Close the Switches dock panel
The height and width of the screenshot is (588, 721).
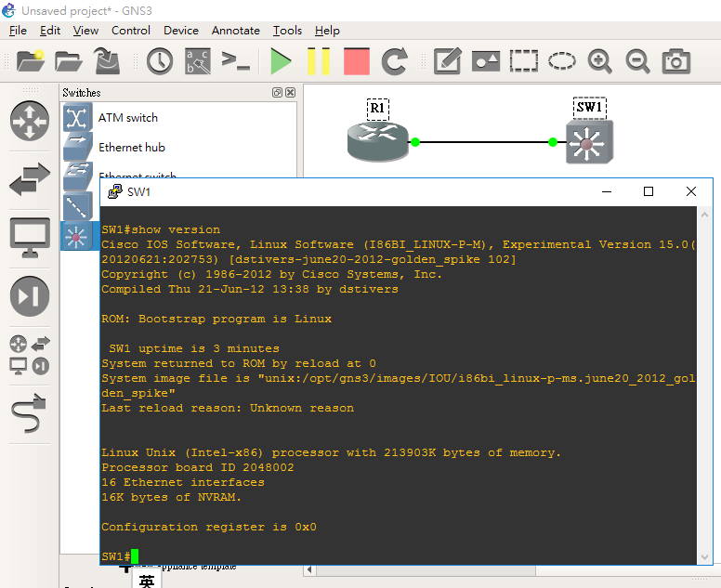pos(290,92)
